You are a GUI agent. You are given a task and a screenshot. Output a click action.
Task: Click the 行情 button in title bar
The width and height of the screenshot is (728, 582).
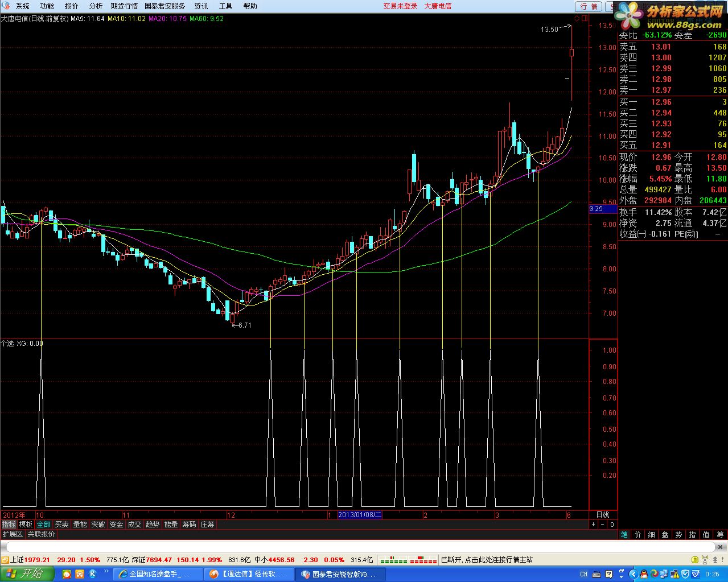pyautogui.click(x=589, y=6)
